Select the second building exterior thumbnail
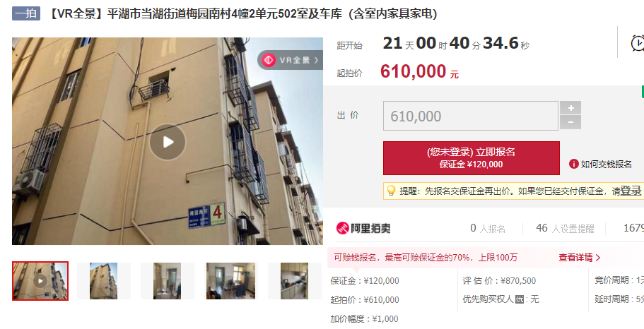The width and height of the screenshot is (644, 329). point(103,281)
